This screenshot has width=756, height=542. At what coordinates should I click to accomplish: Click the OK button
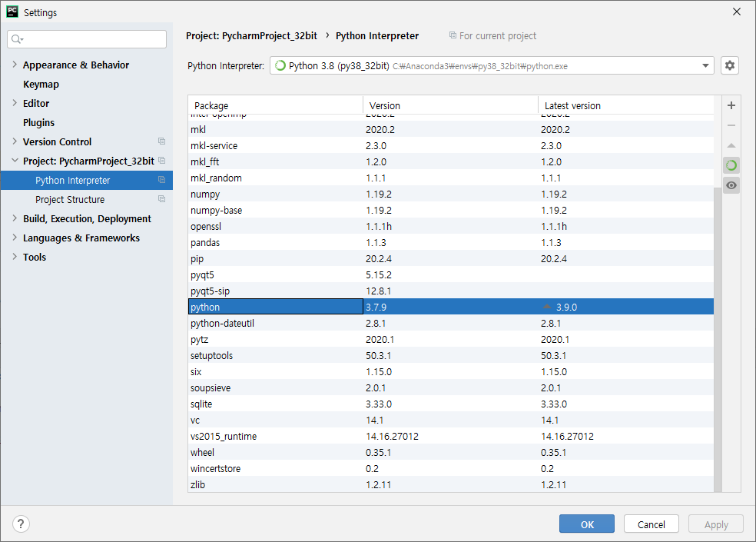587,524
